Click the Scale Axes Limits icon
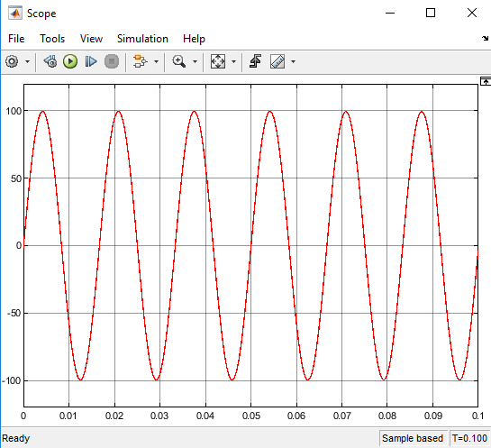Viewport: 491px width, 448px height. click(x=218, y=61)
